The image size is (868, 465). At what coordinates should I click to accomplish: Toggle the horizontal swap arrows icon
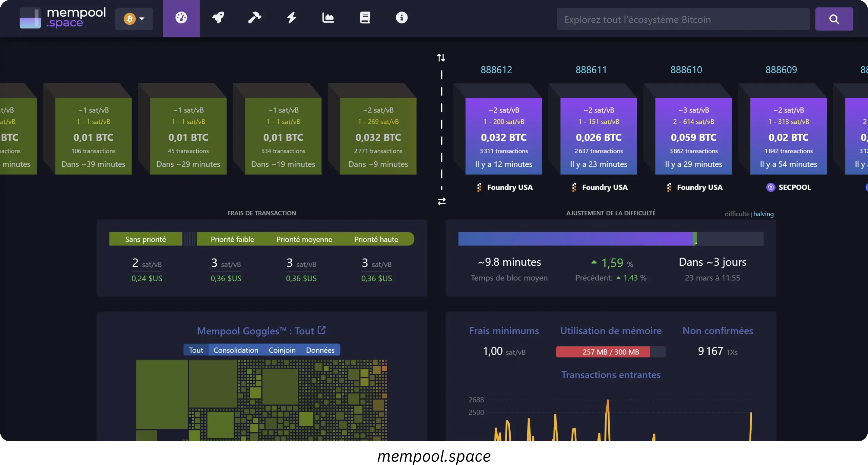(441, 202)
